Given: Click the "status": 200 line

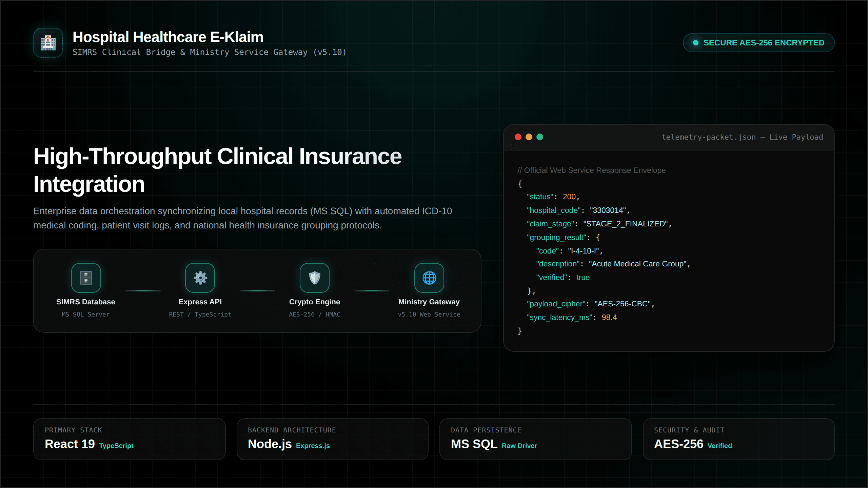Looking at the screenshot, I should point(553,197).
